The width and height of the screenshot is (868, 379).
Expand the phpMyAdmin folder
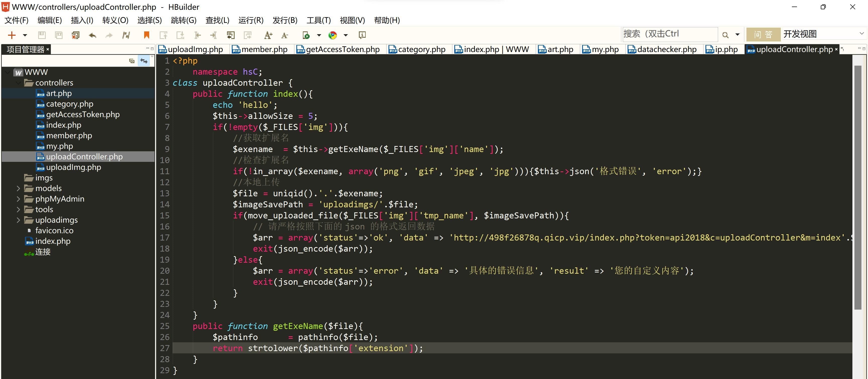[19, 199]
